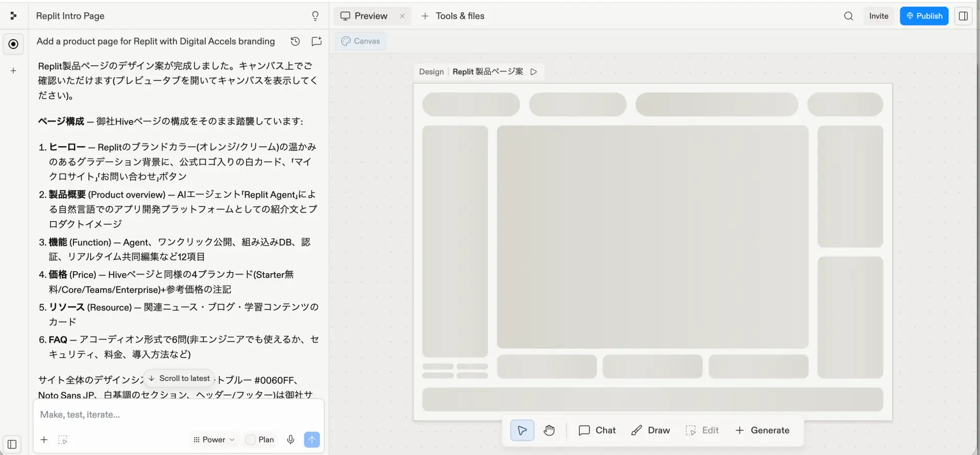980x455 pixels.
Task: Choose the Edit tool
Action: tap(702, 430)
